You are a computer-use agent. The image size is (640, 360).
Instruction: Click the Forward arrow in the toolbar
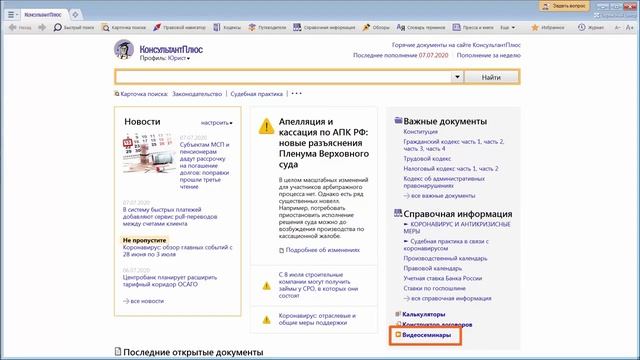click(42, 27)
